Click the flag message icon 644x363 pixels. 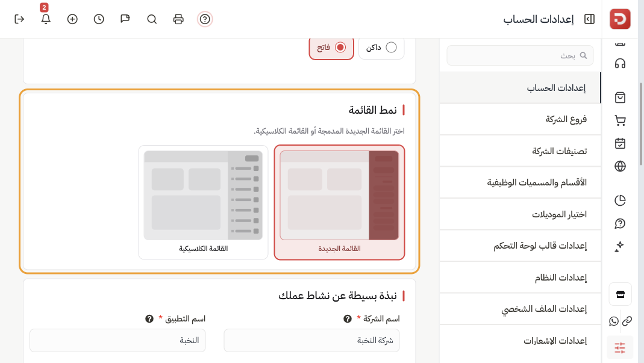(125, 19)
